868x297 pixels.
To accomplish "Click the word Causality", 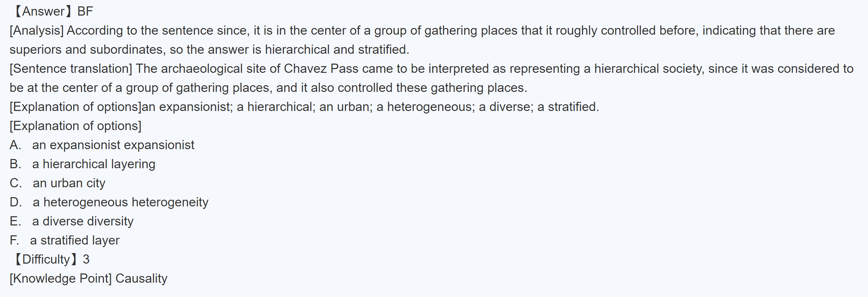I will tap(141, 279).
